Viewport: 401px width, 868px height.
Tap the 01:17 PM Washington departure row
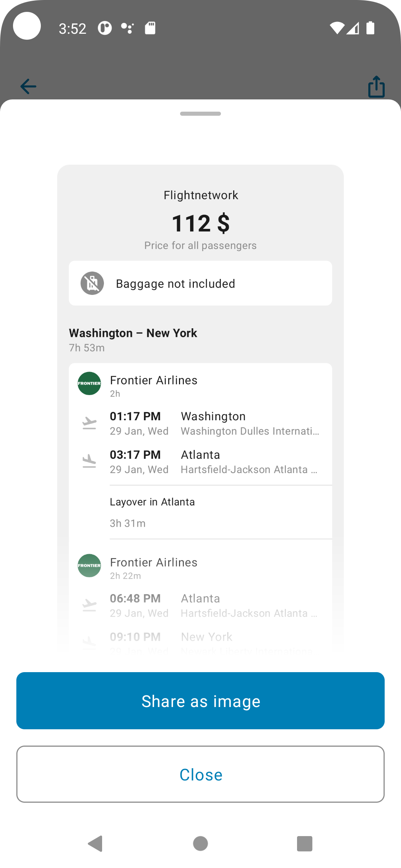pos(214,423)
